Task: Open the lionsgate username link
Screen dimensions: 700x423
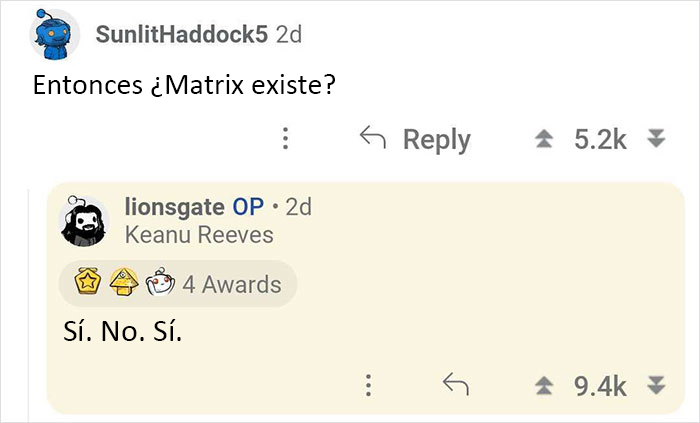Action: pos(174,207)
